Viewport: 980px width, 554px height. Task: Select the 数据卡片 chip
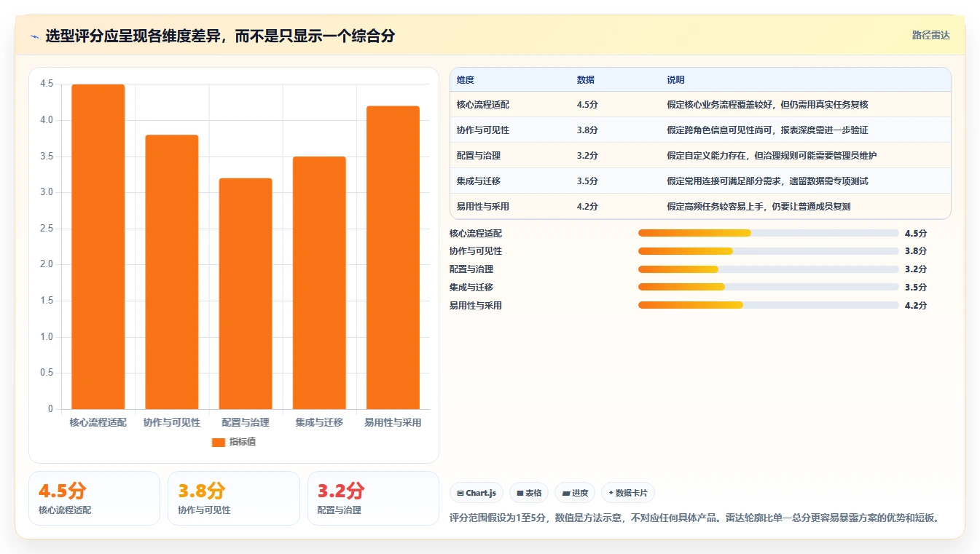[x=627, y=493]
